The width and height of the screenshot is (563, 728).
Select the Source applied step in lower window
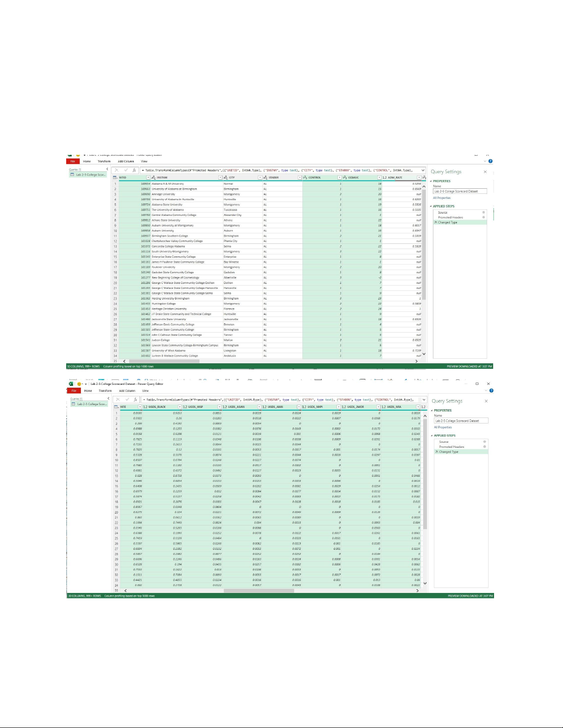click(x=444, y=442)
